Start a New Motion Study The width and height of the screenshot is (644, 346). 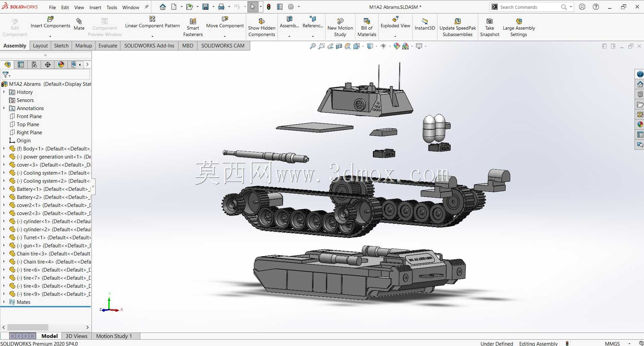tap(340, 27)
